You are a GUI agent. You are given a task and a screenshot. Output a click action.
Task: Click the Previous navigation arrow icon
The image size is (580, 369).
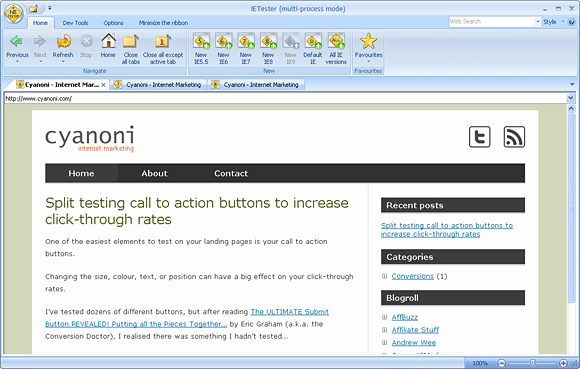pos(16,41)
